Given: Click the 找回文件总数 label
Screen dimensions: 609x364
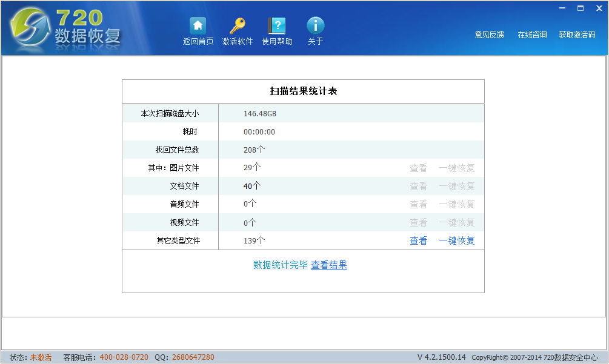Looking at the screenshot, I should pos(177,150).
